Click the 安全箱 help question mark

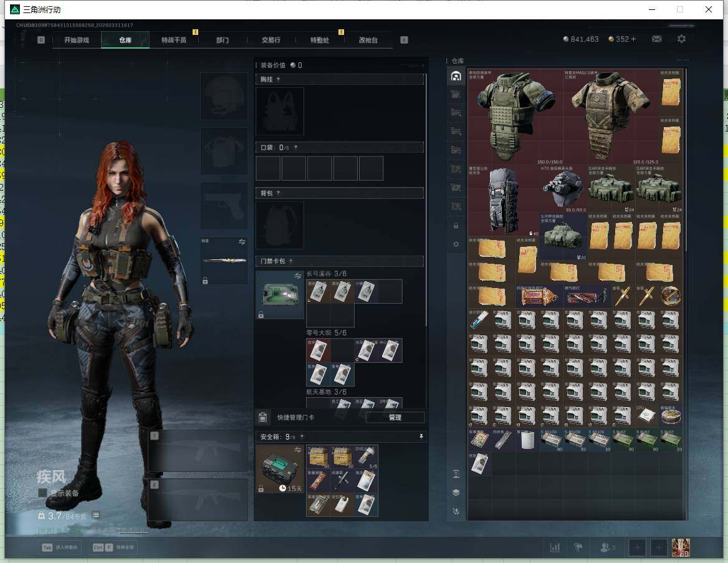pyautogui.click(x=302, y=436)
